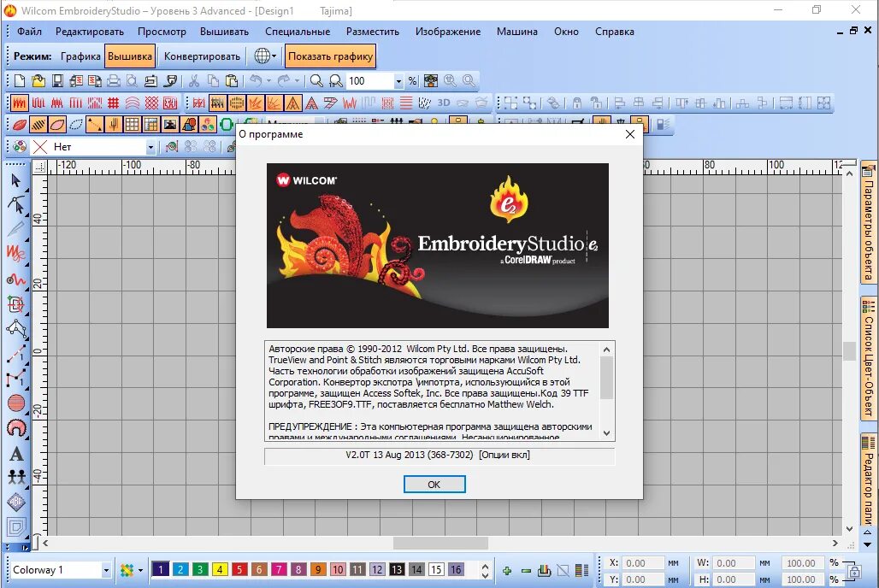Image resolution: width=879 pixels, height=588 pixels.
Task: Cut selection with scissors icon
Action: point(194,80)
